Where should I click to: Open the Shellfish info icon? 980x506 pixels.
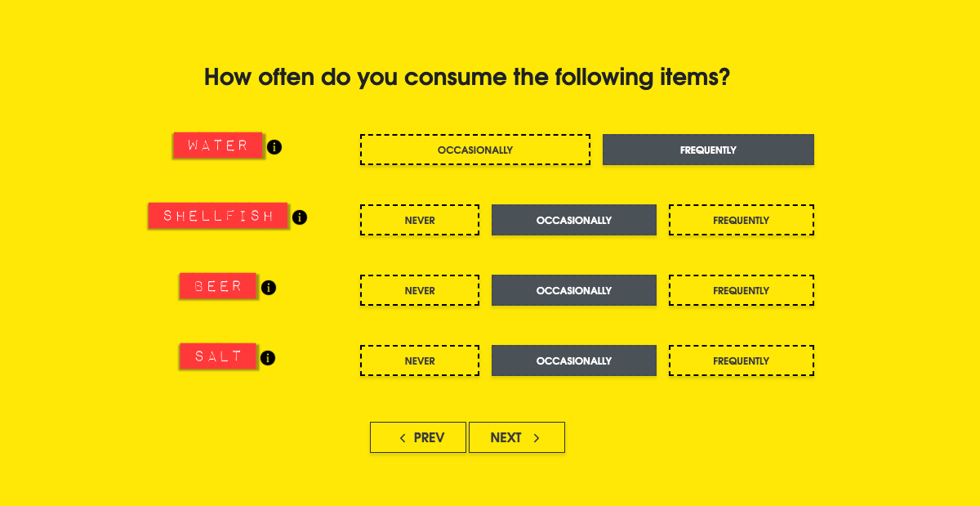pos(300,217)
